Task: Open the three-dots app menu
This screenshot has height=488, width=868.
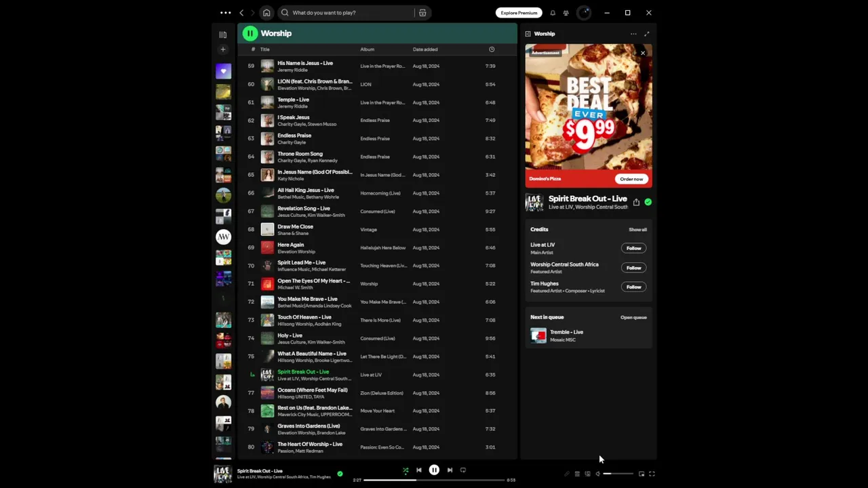Action: click(225, 12)
